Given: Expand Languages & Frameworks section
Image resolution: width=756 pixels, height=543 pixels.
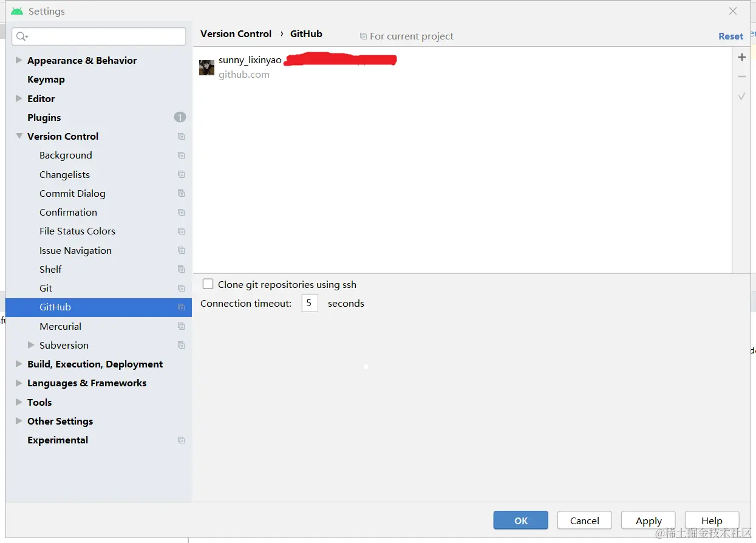Looking at the screenshot, I should coord(19,383).
